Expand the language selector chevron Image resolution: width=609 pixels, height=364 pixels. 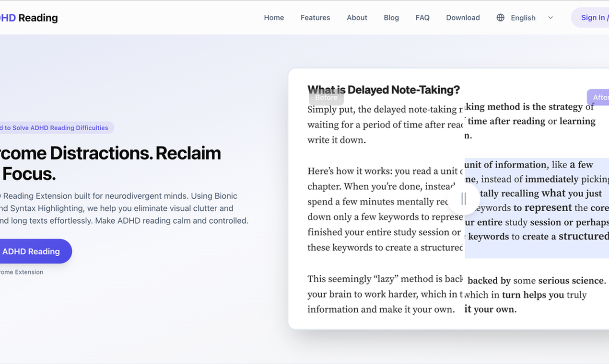coord(550,18)
